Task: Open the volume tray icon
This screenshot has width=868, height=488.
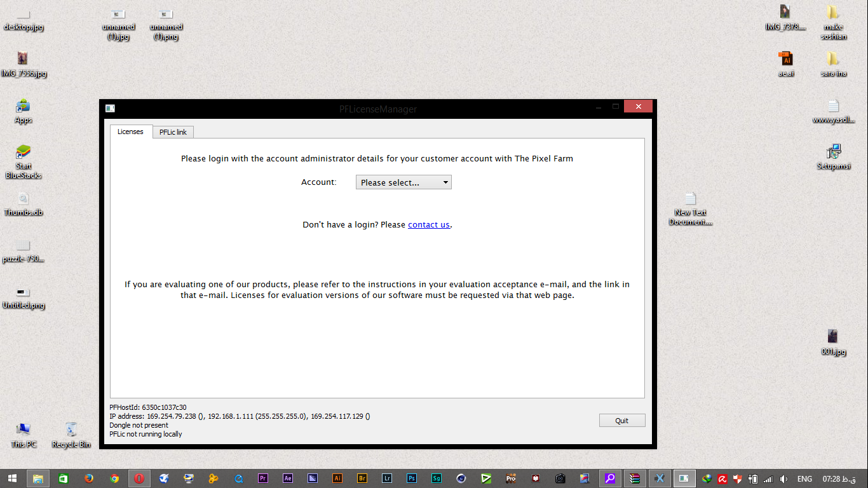Action: tap(783, 478)
